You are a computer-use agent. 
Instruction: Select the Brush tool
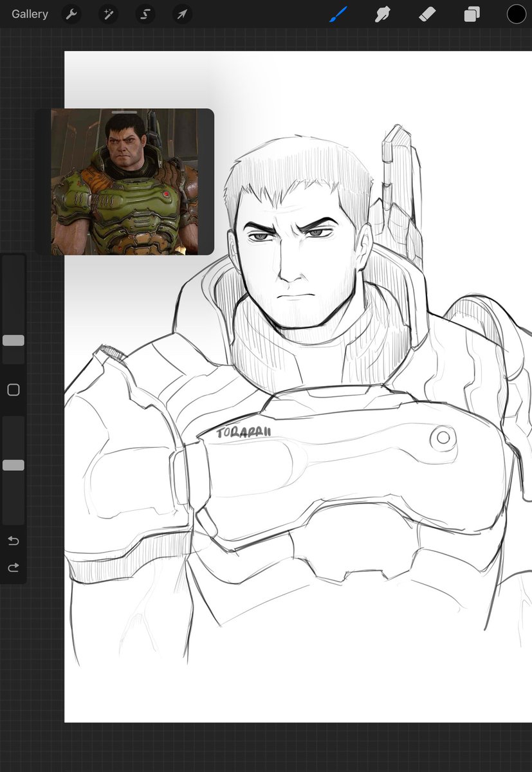pyautogui.click(x=338, y=14)
